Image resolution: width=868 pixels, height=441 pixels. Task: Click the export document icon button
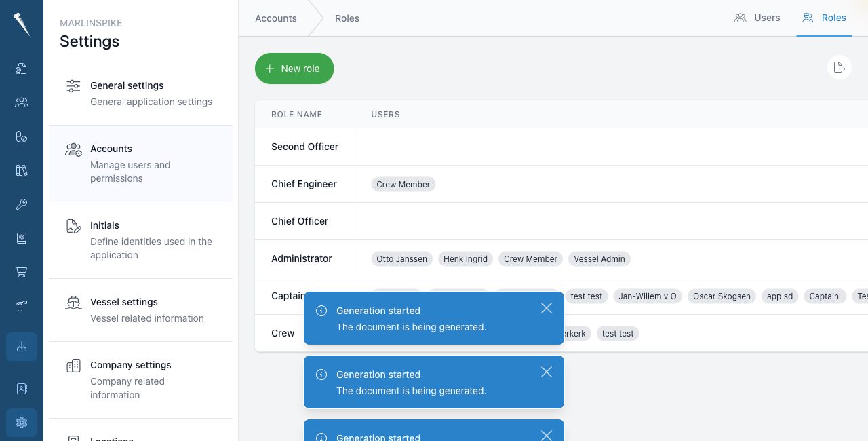[x=840, y=67]
